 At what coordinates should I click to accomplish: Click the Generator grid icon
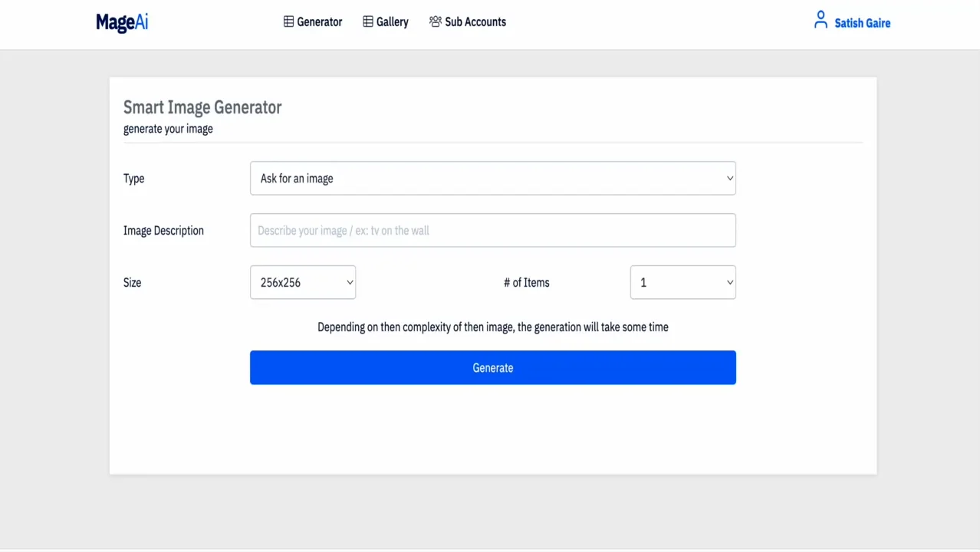pyautogui.click(x=288, y=21)
